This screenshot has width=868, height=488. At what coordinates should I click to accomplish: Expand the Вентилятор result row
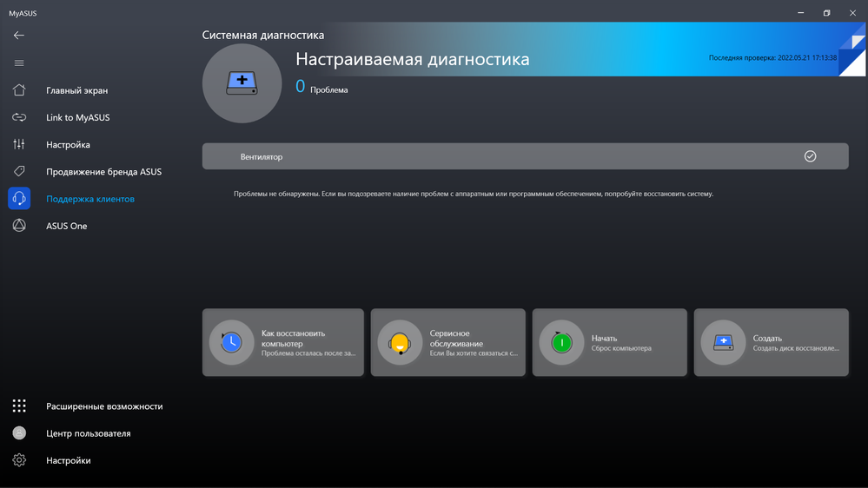click(x=525, y=156)
